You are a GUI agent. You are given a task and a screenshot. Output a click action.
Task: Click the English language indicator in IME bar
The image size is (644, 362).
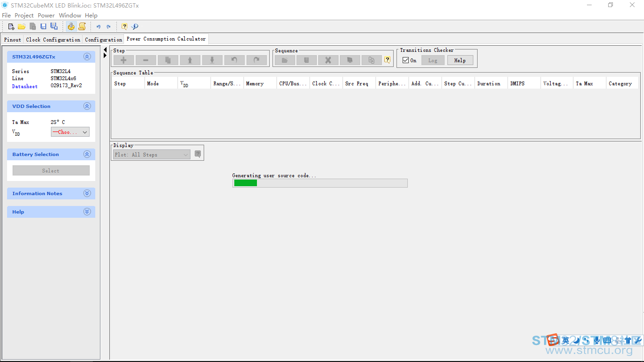[566, 340]
